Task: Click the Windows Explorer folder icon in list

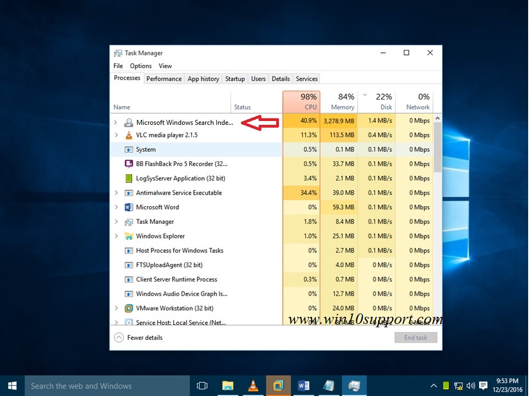Action: (x=129, y=236)
